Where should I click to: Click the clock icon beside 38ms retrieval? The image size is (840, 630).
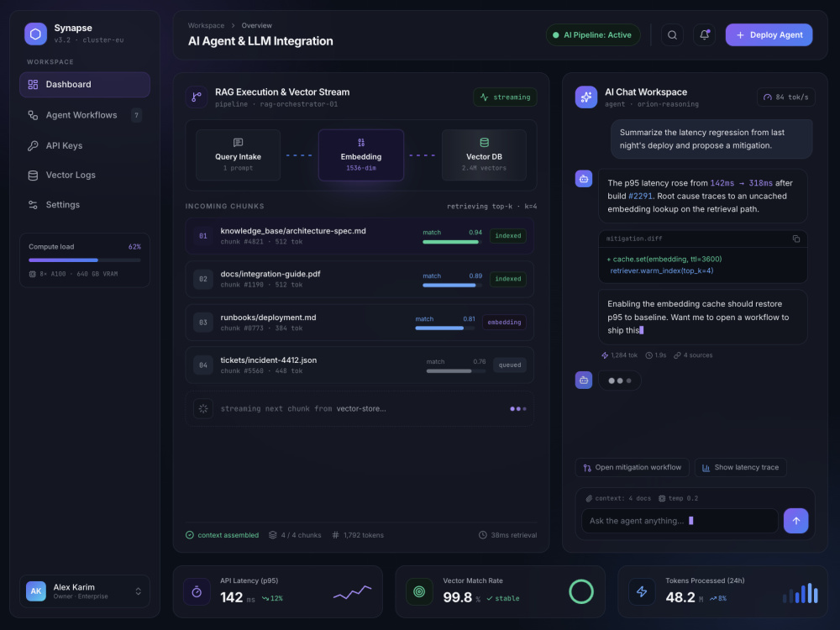[483, 535]
